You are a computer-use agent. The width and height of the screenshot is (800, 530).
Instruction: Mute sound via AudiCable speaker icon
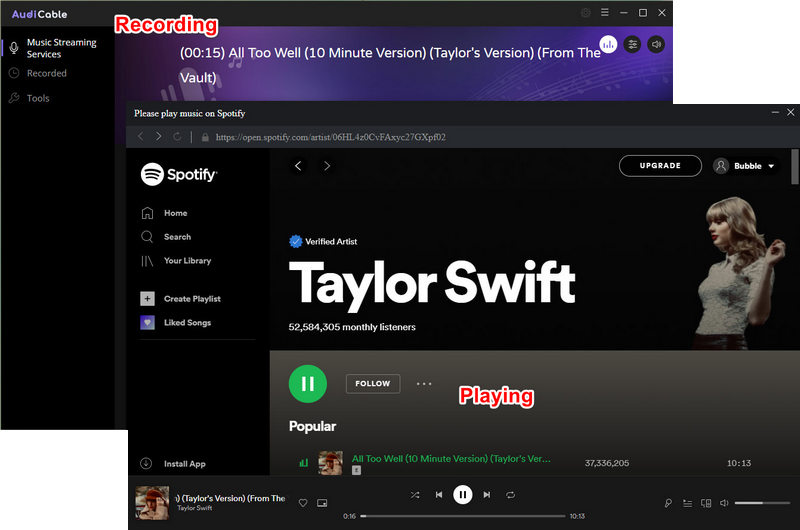pos(656,44)
